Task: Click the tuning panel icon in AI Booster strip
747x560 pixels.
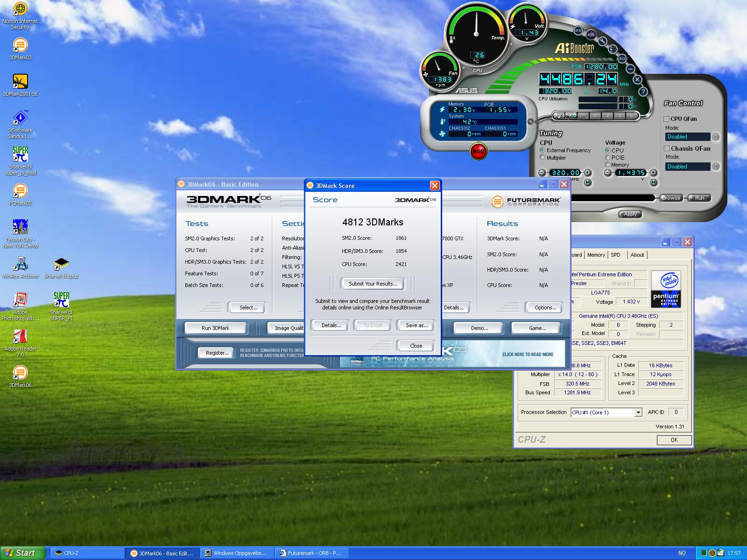Action: (x=571, y=115)
